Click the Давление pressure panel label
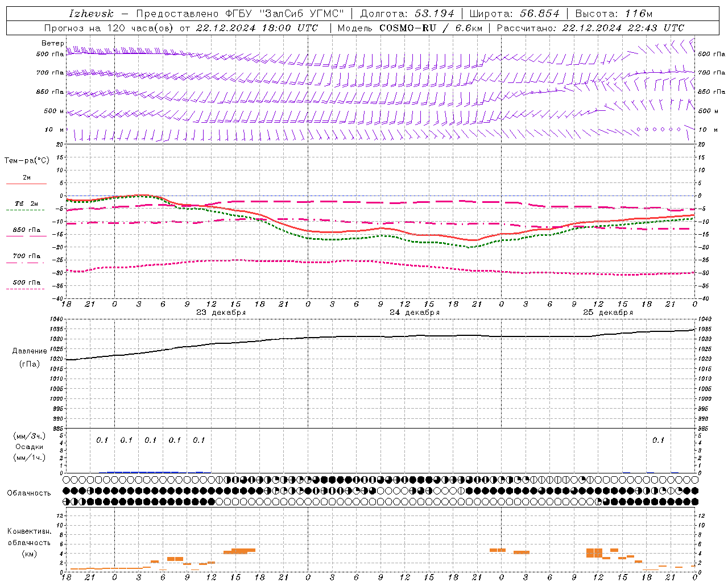The image size is (728, 582). tap(29, 351)
